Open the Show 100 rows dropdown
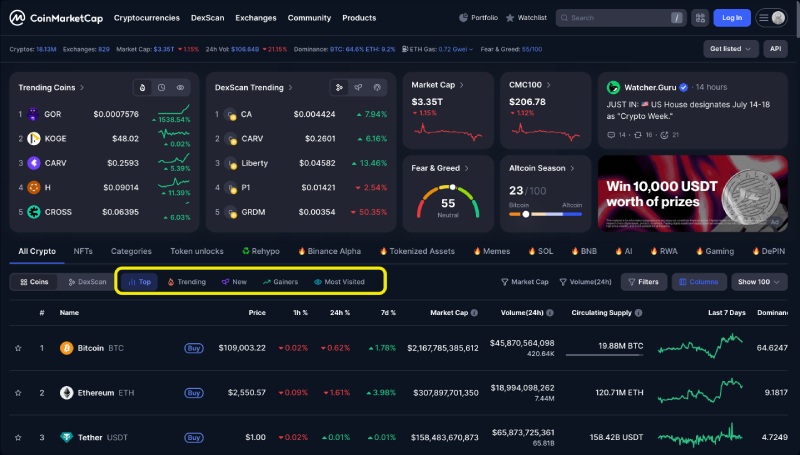 pyautogui.click(x=759, y=282)
